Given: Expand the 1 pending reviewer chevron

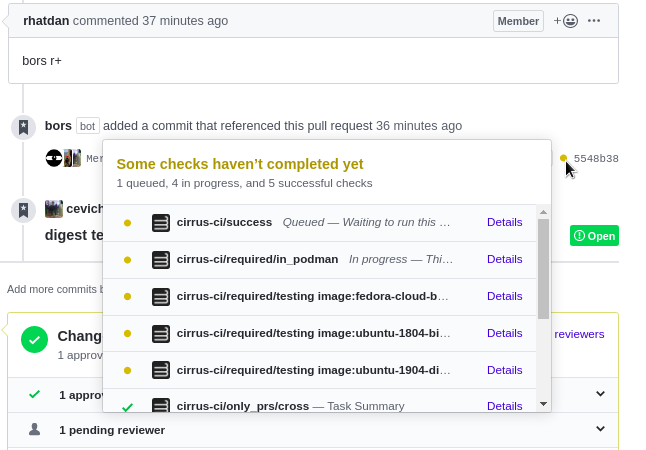Looking at the screenshot, I should tap(600, 429).
